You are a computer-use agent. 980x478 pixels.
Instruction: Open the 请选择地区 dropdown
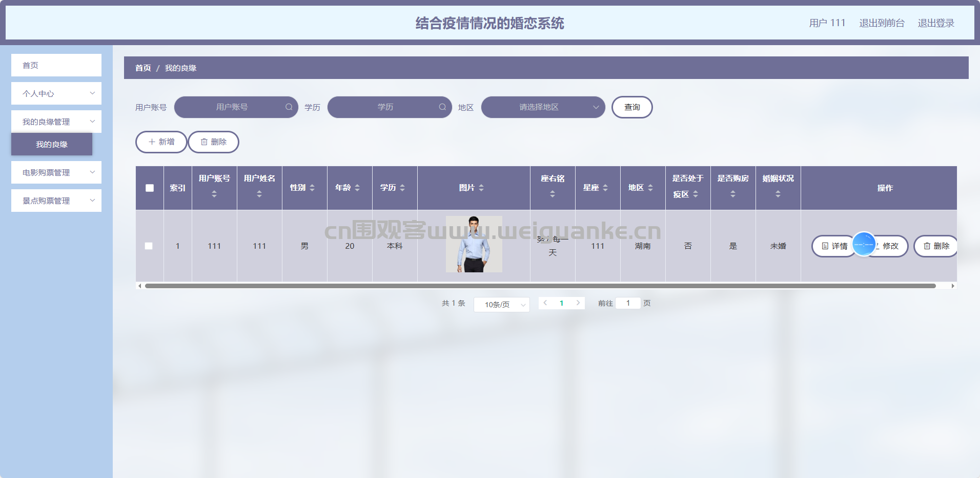(543, 107)
